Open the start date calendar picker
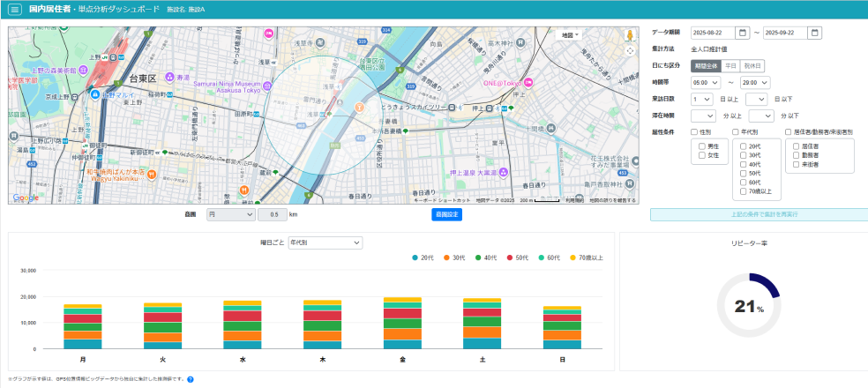Screen dimensions: 868x388 coord(743,33)
